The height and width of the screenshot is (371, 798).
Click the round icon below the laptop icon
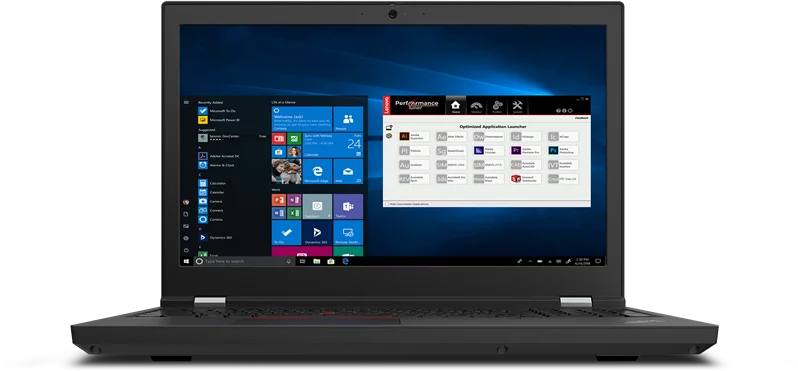(x=389, y=136)
